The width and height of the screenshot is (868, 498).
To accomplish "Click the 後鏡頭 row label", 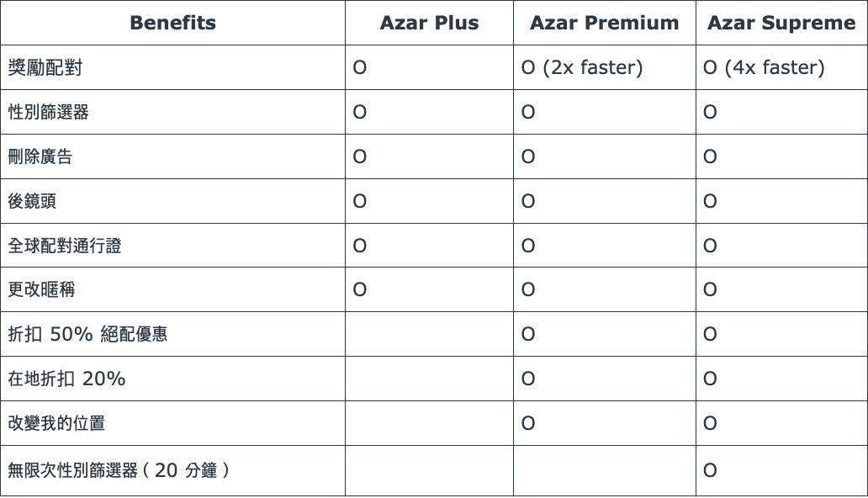I will 32,202.
